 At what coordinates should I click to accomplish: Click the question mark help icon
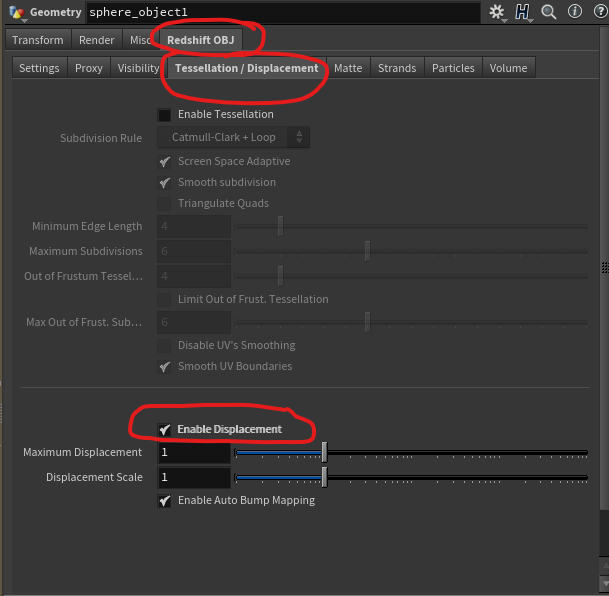(597, 12)
